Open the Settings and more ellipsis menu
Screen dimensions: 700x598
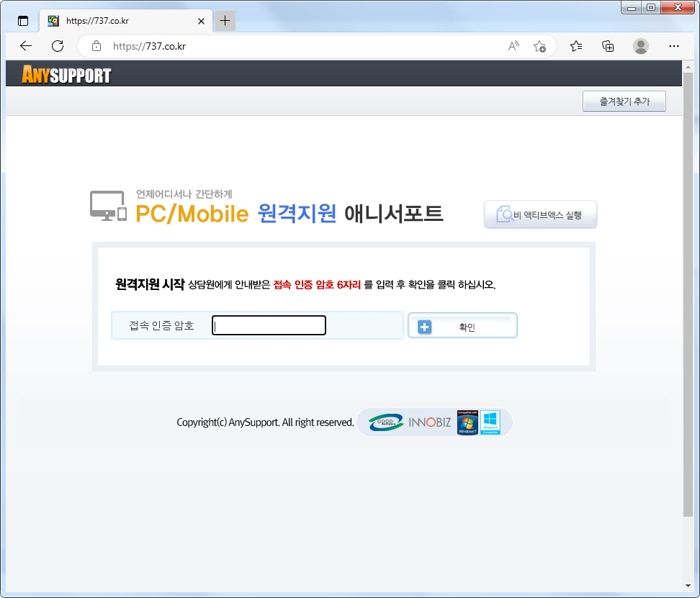pyautogui.click(x=673, y=46)
